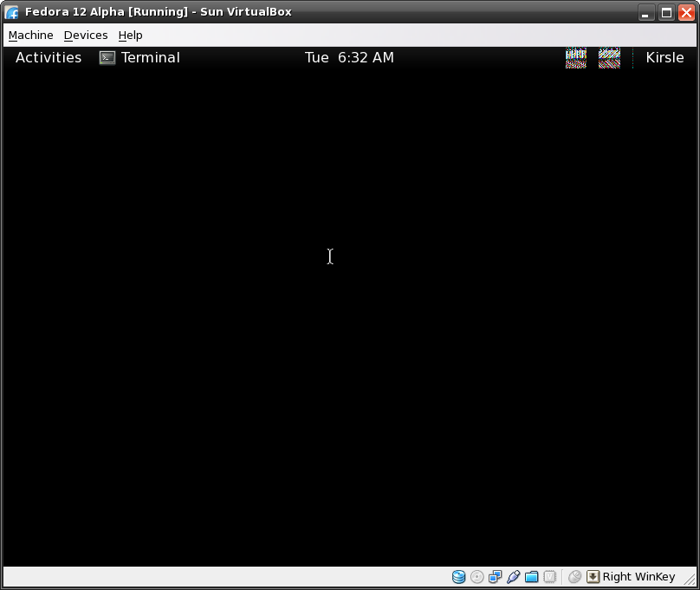Click the first garbled tray icon
The image size is (700, 590).
coord(576,58)
